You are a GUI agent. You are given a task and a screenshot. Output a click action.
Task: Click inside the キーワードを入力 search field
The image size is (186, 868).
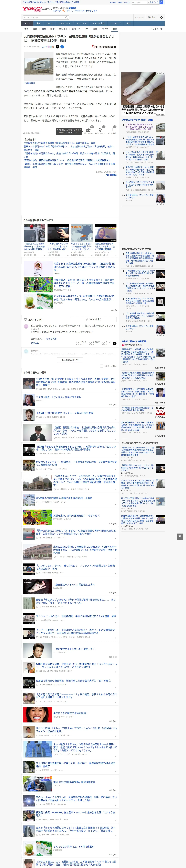pyautogui.click(x=43, y=17)
